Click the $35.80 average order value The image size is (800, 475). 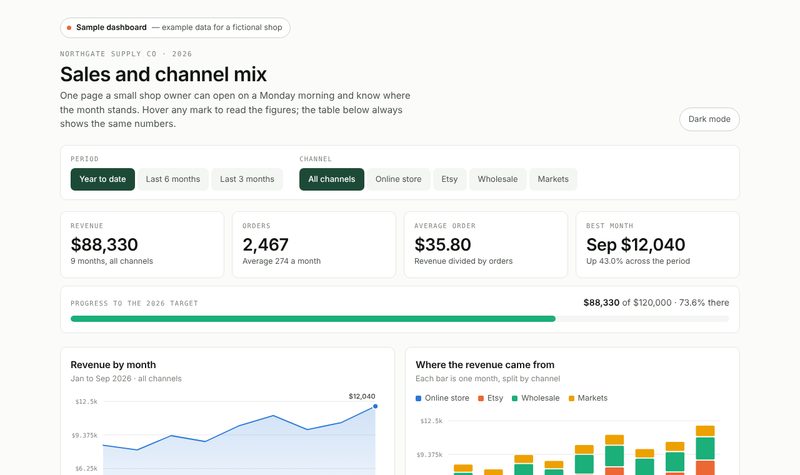(x=442, y=244)
